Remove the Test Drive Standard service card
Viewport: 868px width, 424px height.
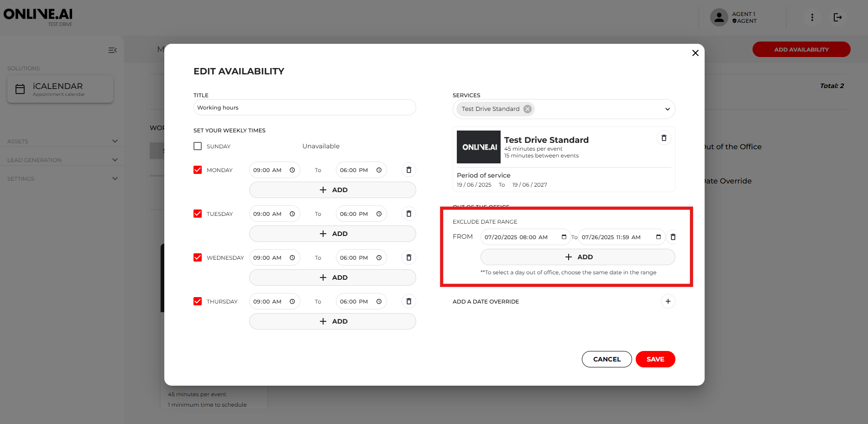point(664,138)
